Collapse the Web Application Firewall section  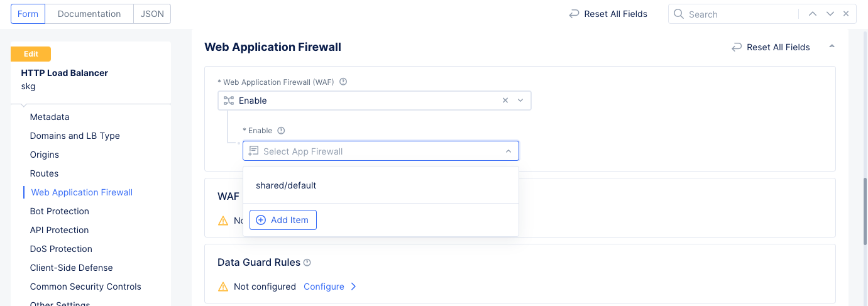[x=832, y=46]
